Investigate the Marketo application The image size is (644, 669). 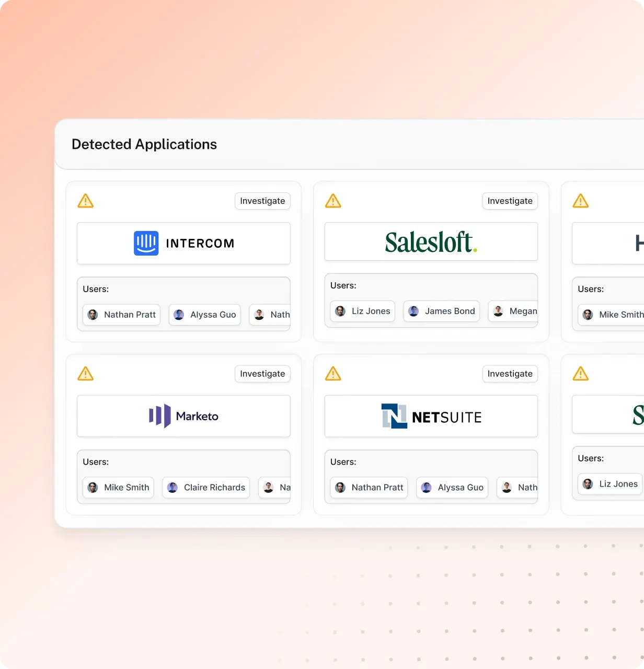pos(262,374)
